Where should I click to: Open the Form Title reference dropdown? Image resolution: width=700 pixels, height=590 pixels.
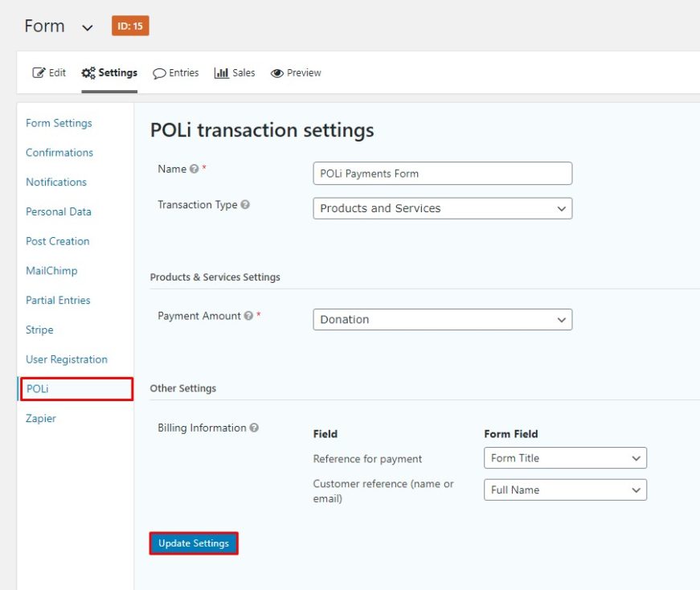[565, 457]
